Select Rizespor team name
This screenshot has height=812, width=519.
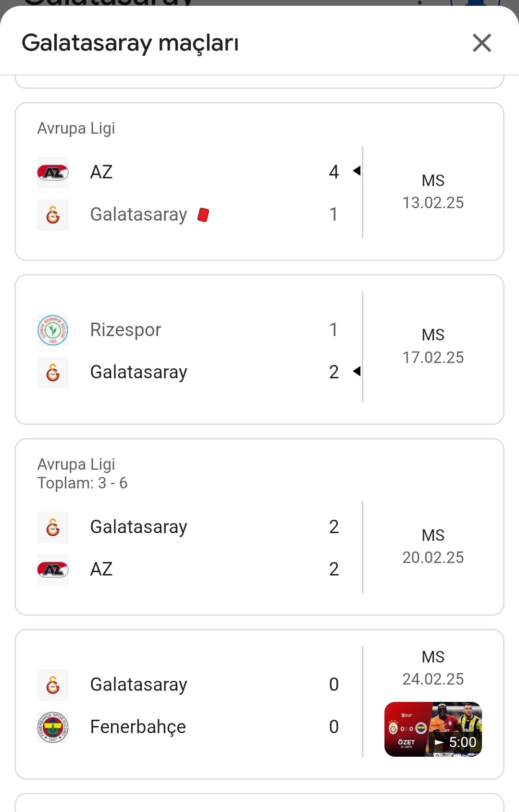tap(125, 330)
